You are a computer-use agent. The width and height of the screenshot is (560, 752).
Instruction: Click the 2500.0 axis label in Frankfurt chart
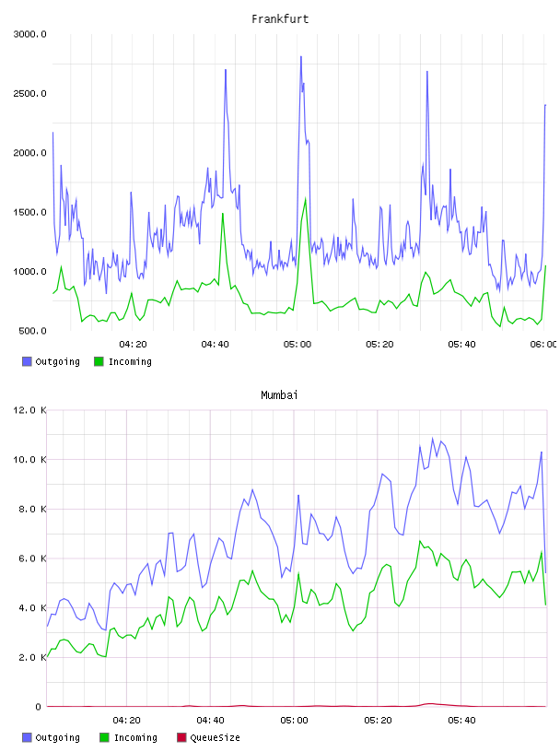point(29,93)
